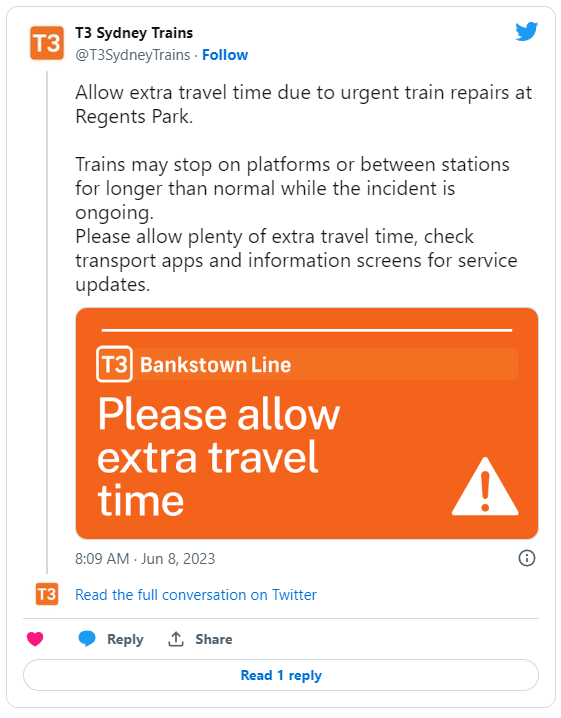The width and height of the screenshot is (561, 718).
Task: Click the Read 1 reply button
Action: click(x=281, y=675)
